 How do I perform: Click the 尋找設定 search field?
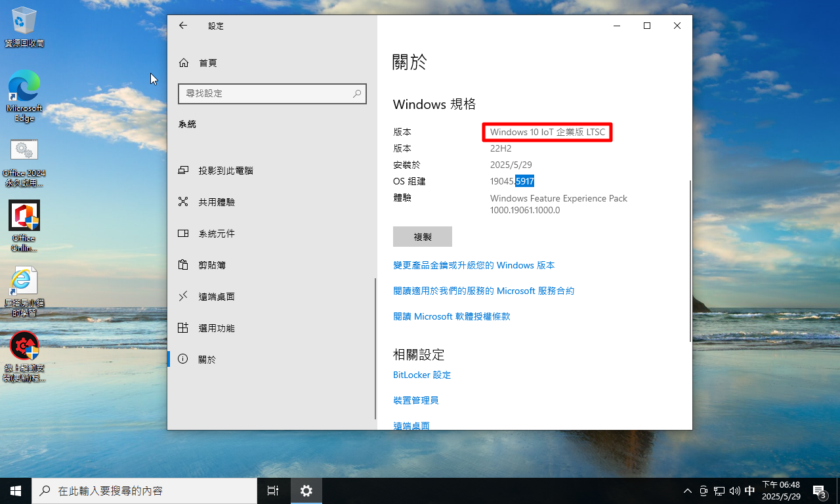coord(272,94)
